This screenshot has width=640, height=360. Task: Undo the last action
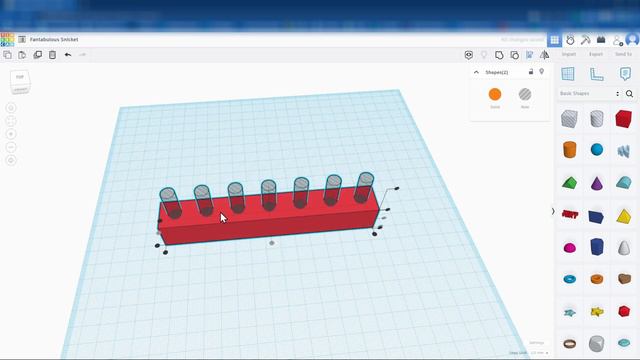tap(68, 55)
